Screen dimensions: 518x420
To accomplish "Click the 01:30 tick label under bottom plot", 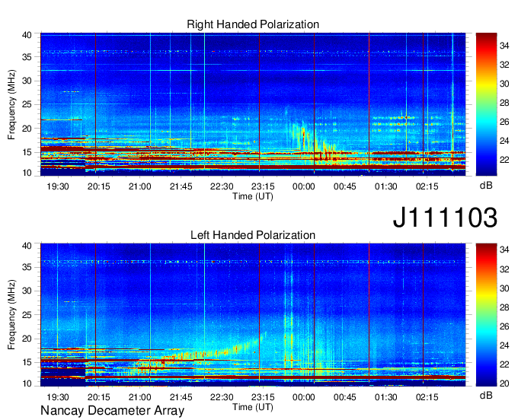I will click(x=386, y=397).
